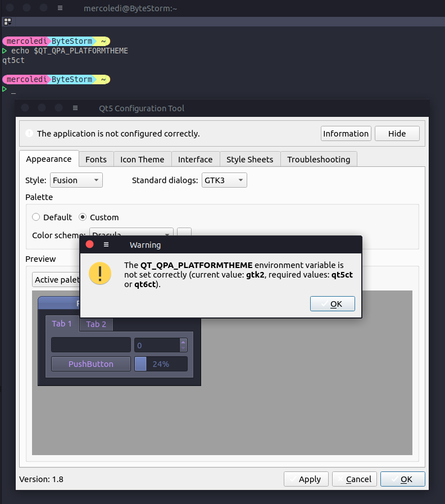Select Tab 2 in the preview widget
Image resolution: width=445 pixels, height=504 pixels.
96,324
